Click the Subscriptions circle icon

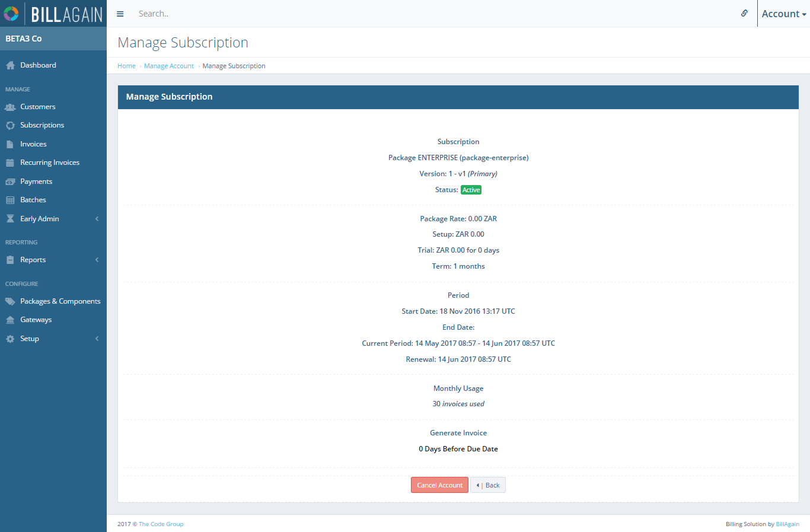pyautogui.click(x=10, y=126)
